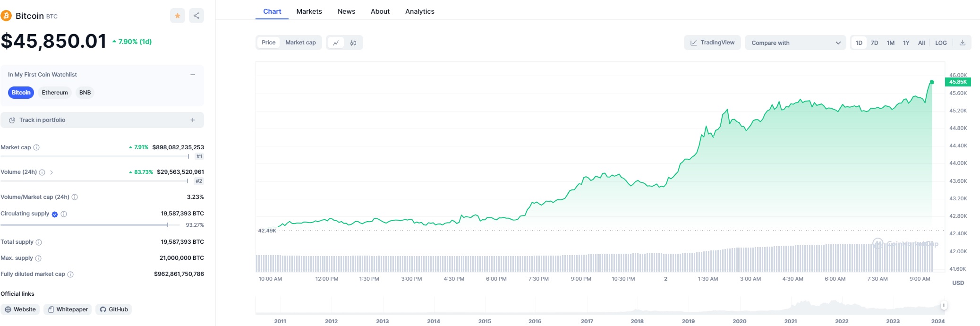The width and height of the screenshot is (980, 326).
Task: Click the 7.90% (1d) change indicator
Action: (x=132, y=42)
